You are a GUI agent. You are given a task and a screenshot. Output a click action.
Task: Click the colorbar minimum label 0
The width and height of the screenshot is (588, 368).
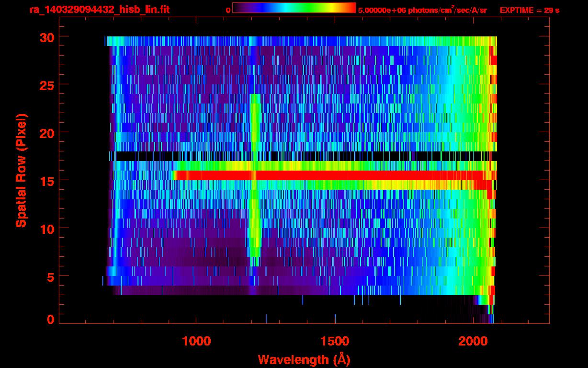228,10
